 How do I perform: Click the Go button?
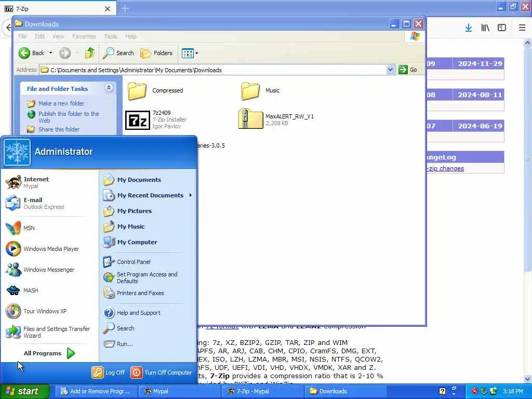[x=408, y=70]
